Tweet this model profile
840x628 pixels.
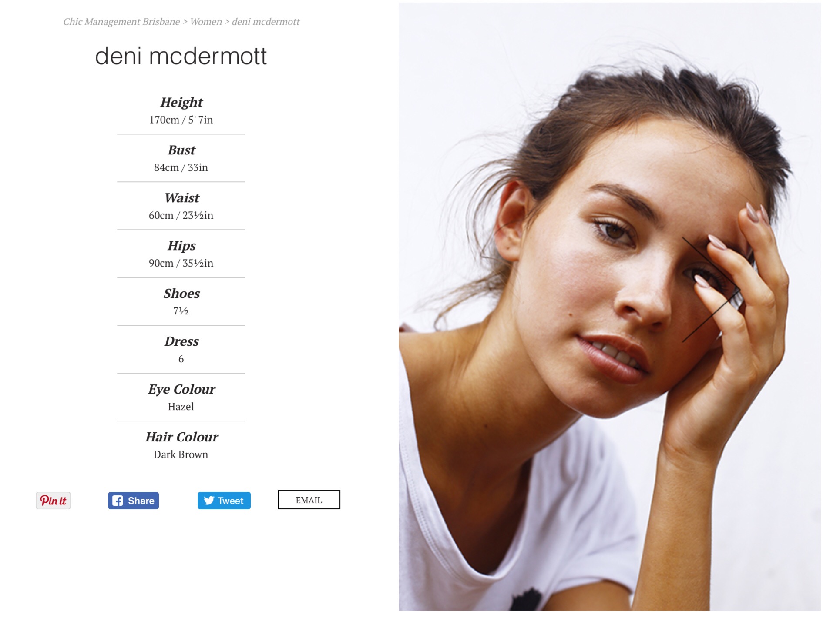224,501
